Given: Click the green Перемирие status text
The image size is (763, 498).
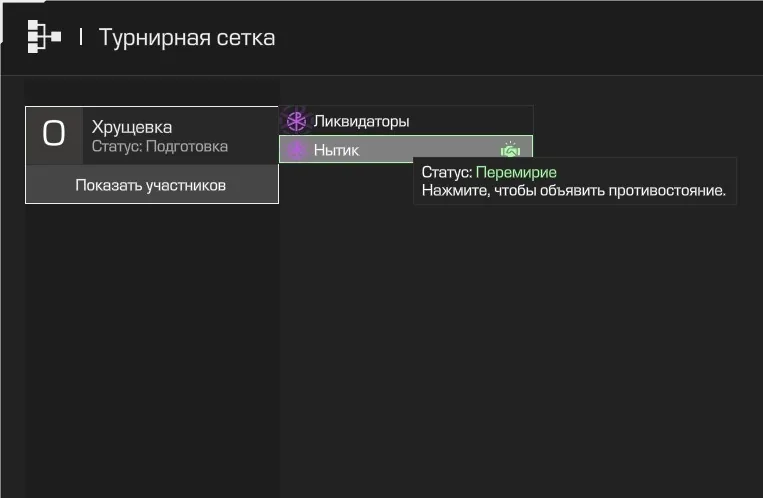Looking at the screenshot, I should (x=516, y=172).
